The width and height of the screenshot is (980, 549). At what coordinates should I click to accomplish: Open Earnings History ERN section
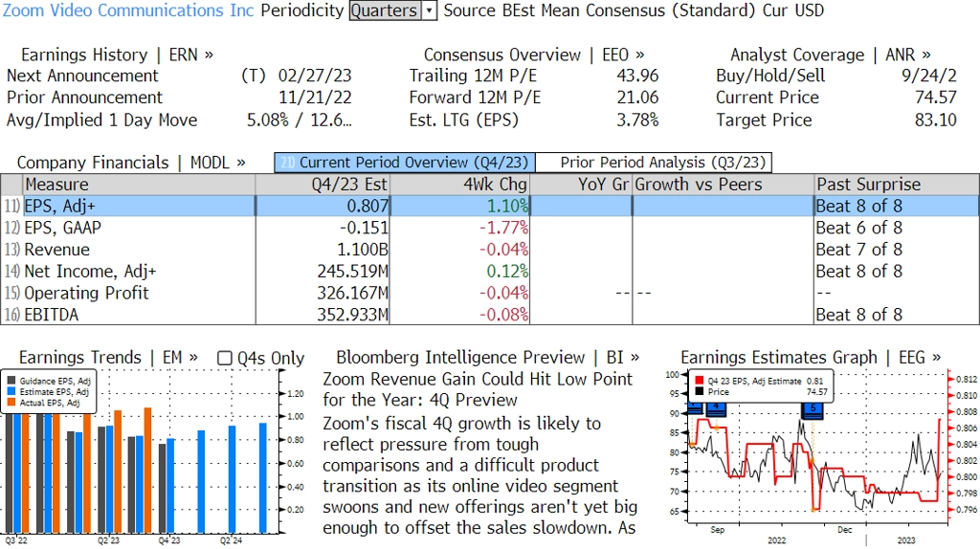117,55
